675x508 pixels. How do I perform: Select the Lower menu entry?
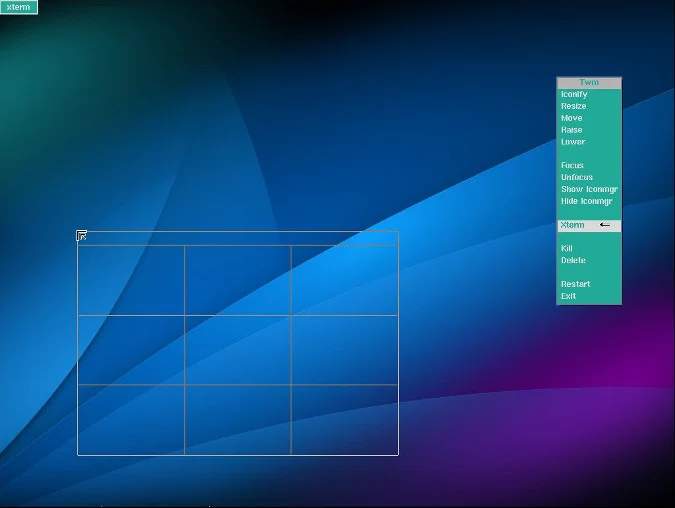589,142
